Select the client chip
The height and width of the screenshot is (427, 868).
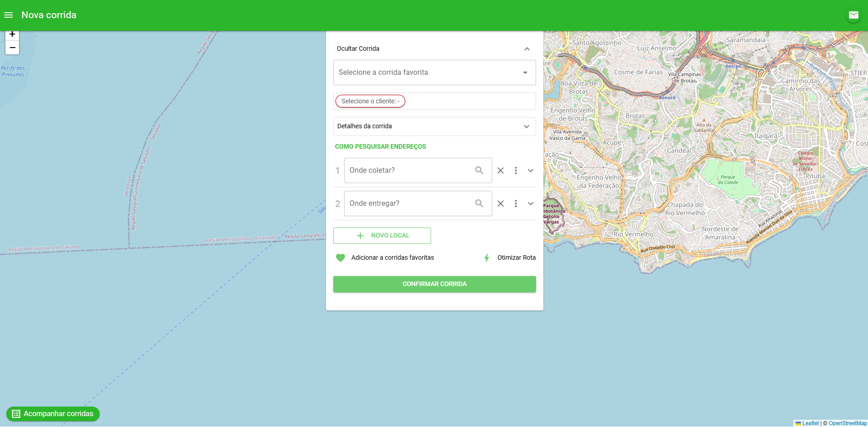(370, 101)
